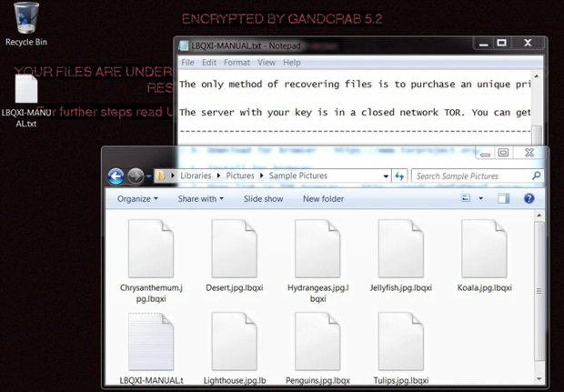
Task: Start the Slide show
Action: (263, 199)
